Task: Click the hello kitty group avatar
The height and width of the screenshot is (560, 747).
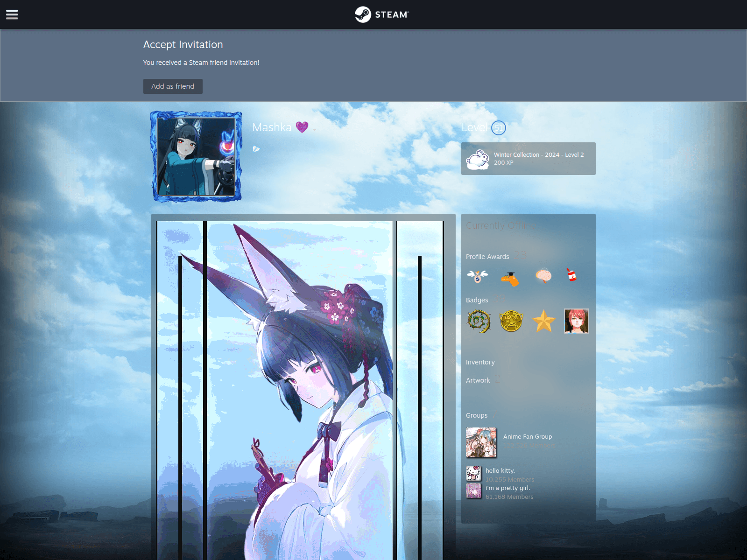Action: (473, 473)
